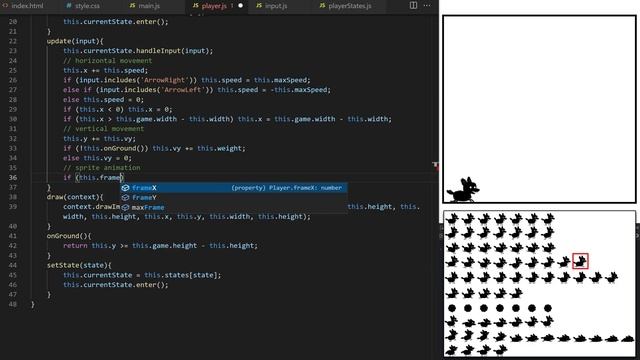Click 'this.x += this.speed;' on line 25
Screen dimensions: 640x360
tap(105, 70)
